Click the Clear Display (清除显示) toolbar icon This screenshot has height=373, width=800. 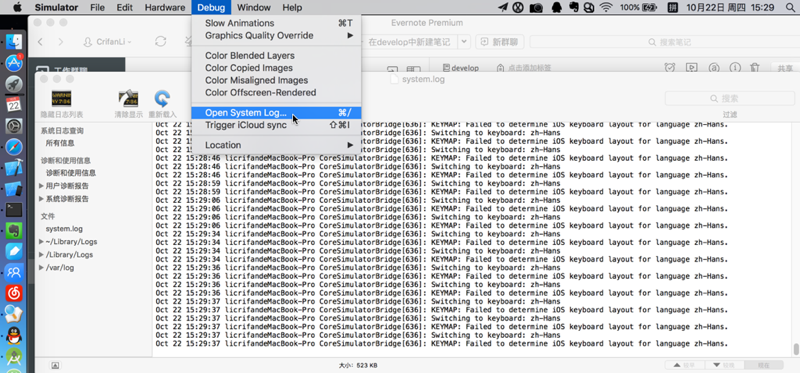[128, 98]
